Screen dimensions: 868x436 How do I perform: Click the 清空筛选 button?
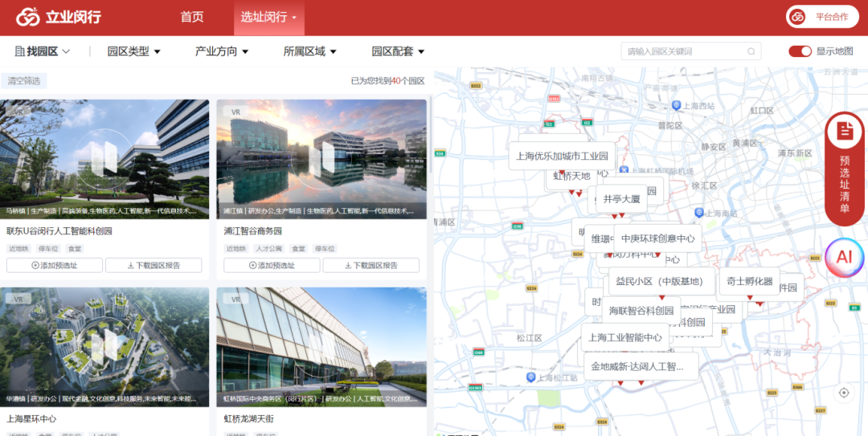pos(24,81)
